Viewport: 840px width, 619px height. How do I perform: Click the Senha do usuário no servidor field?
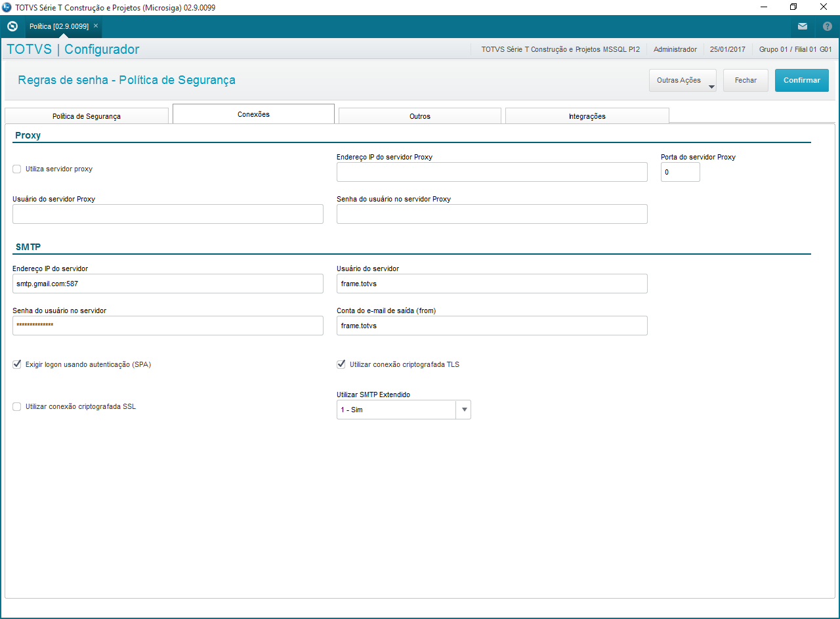(168, 326)
